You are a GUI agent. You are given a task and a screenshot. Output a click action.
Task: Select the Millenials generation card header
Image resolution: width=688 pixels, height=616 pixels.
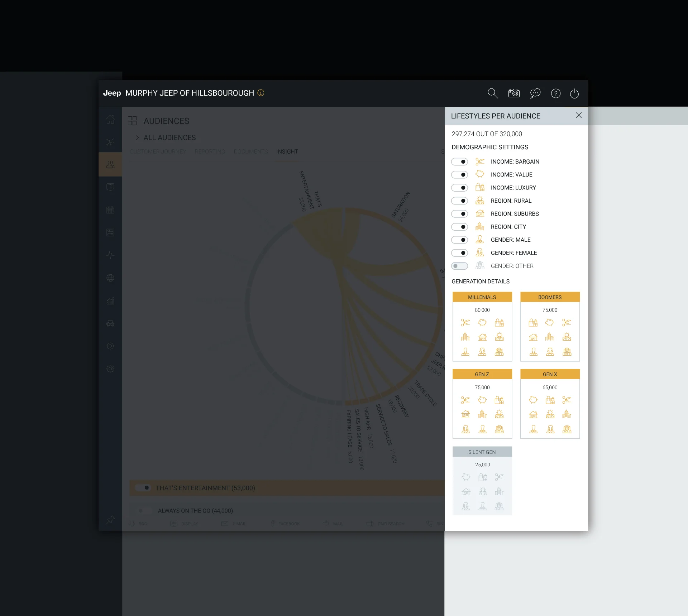click(482, 297)
